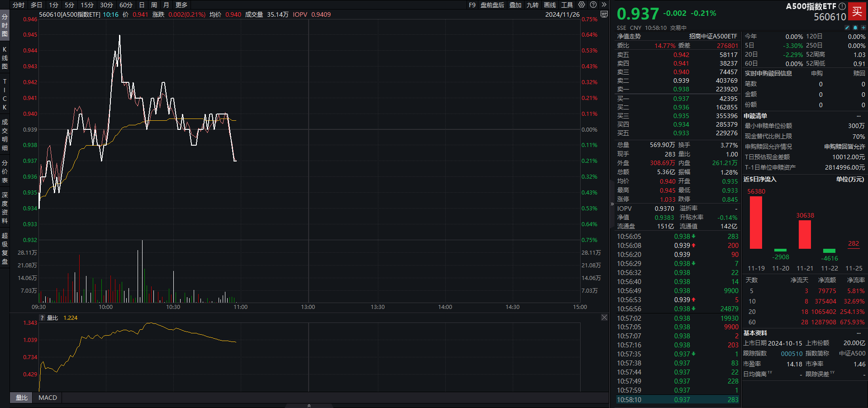Screen dimensions: 868x408
Task: Click the 2024/11/26 date label
Action: coord(562,14)
